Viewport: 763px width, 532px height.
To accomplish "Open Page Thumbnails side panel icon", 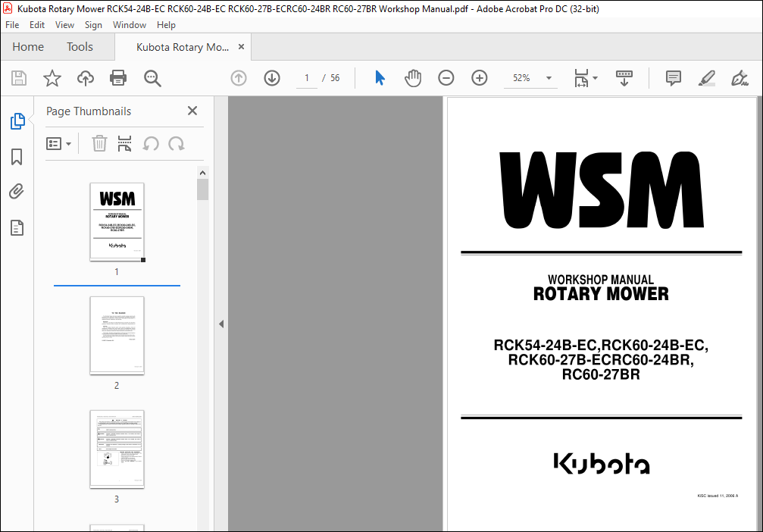I will (17, 121).
